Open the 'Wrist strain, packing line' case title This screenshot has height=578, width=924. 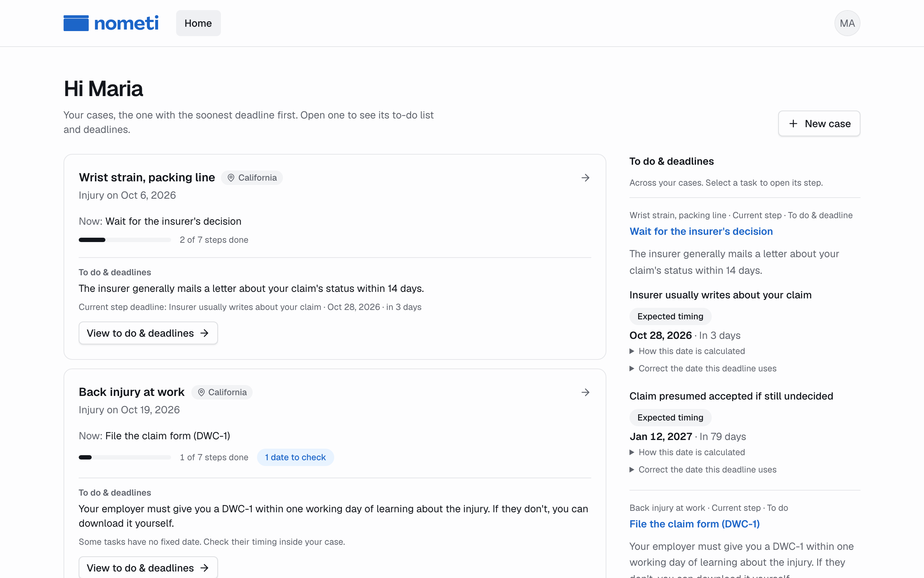pos(147,177)
